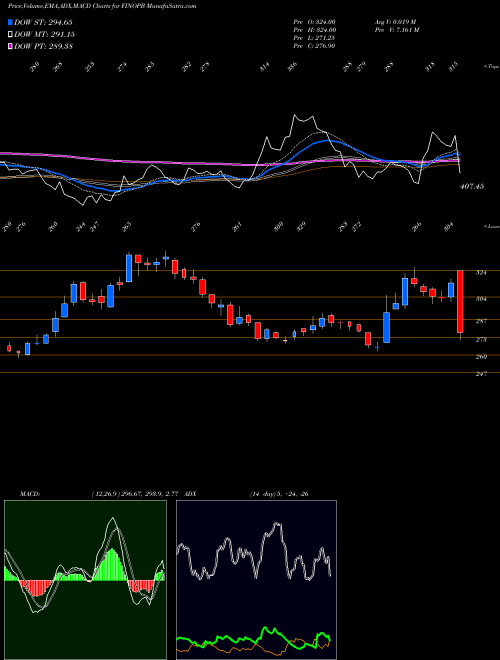Click the 336 top value label
The height and width of the screenshot is (660, 500).
(x=292, y=66)
